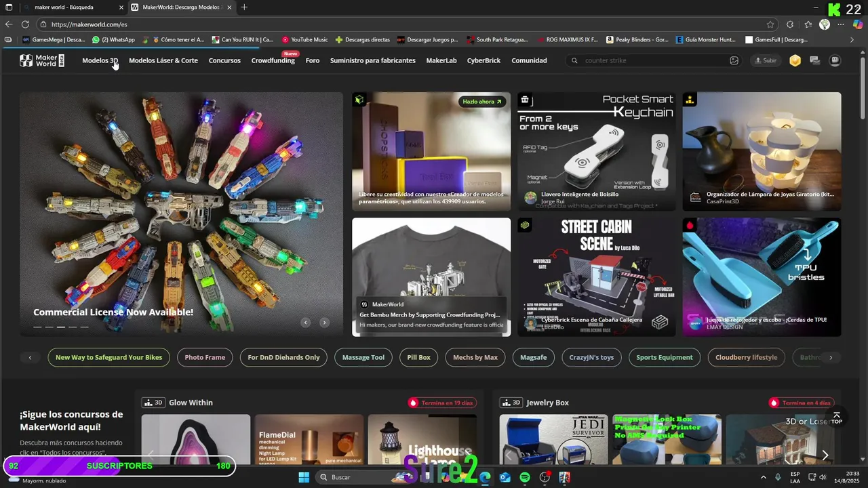Click the browser address bar
The image size is (868, 488).
point(407,24)
